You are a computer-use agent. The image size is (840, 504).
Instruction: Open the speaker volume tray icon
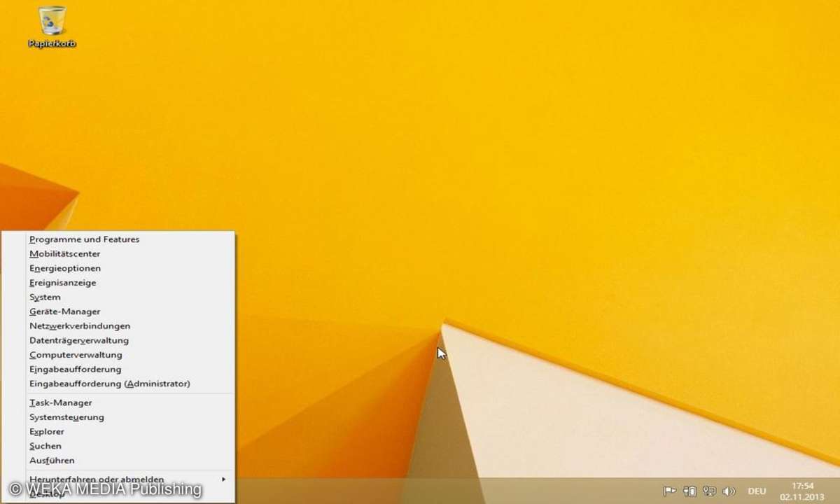pos(729,491)
